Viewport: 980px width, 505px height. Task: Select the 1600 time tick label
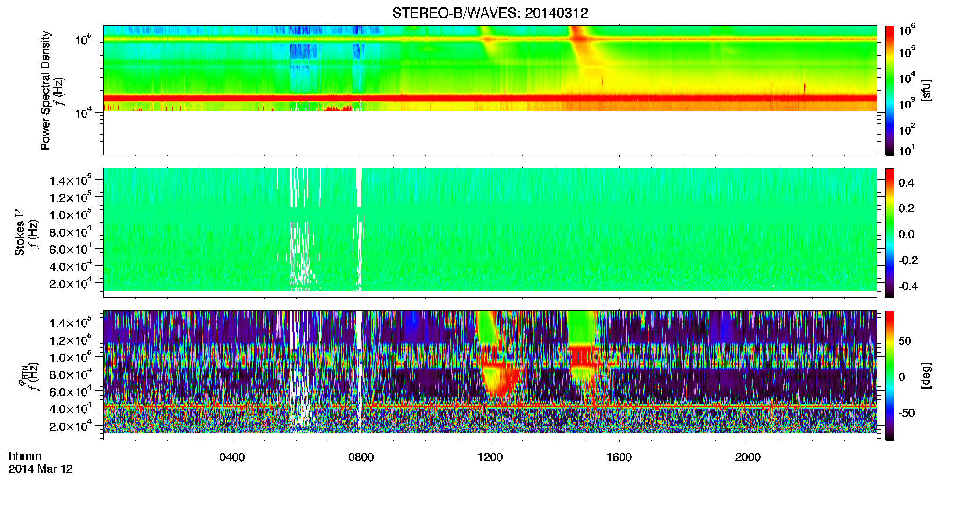(619, 457)
